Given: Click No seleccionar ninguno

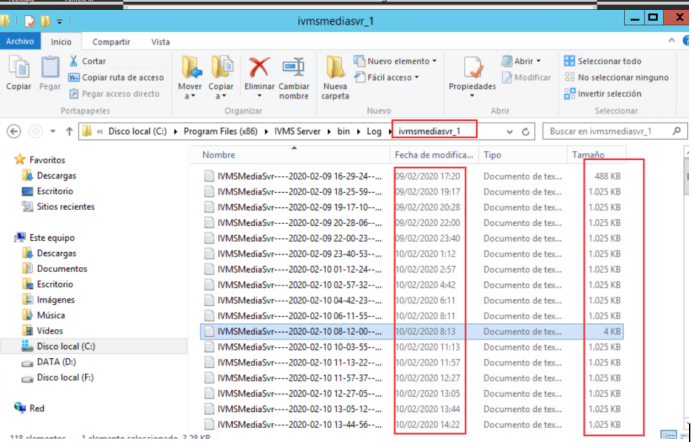Looking at the screenshot, I should (617, 77).
